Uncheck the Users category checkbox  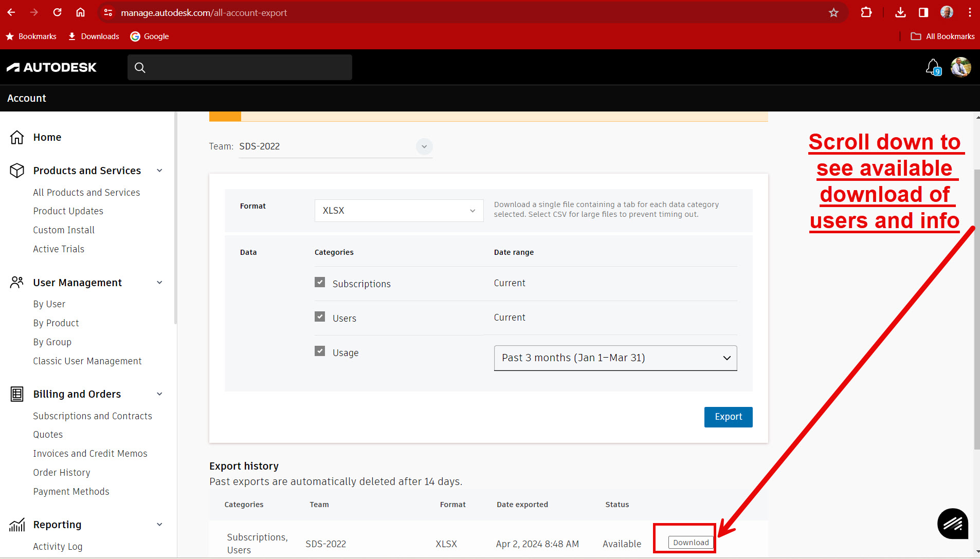point(320,316)
